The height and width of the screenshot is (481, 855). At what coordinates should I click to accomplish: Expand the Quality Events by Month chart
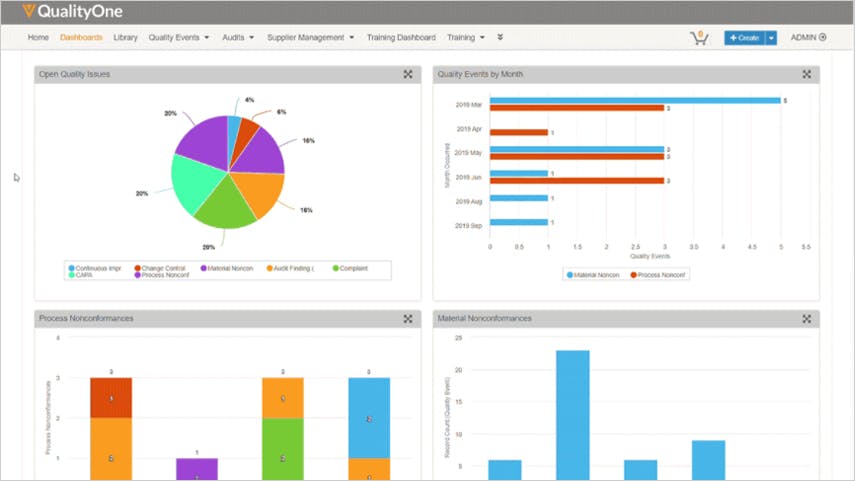click(x=806, y=74)
